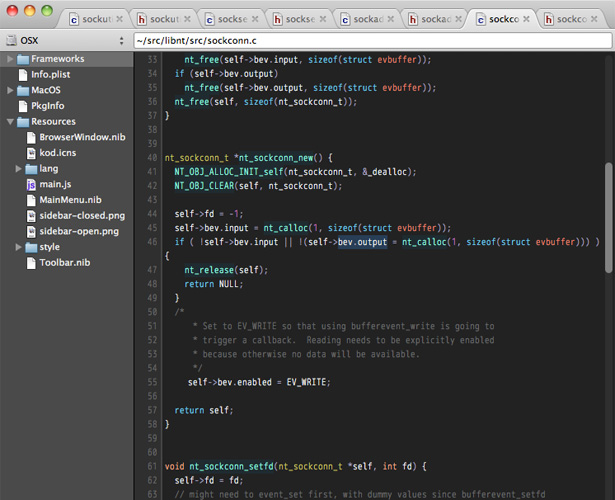
Task: Close the sockse C source tab
Action: coord(255,19)
